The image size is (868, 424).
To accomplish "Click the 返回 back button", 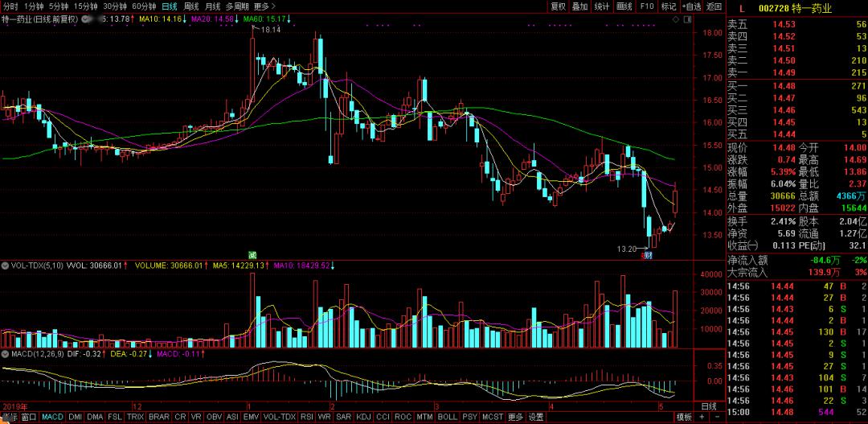I will (x=714, y=6).
